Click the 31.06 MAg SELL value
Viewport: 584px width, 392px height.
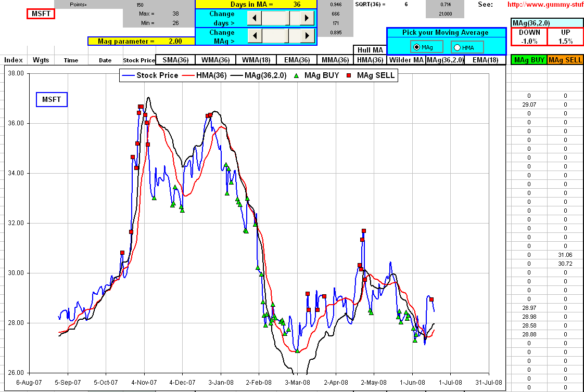click(565, 255)
